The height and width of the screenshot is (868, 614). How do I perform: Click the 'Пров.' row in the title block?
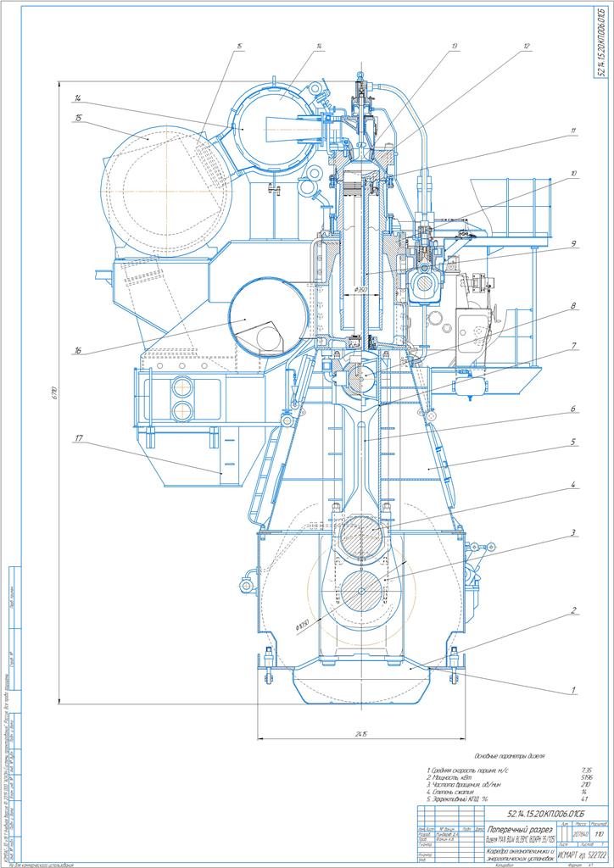(x=450, y=838)
